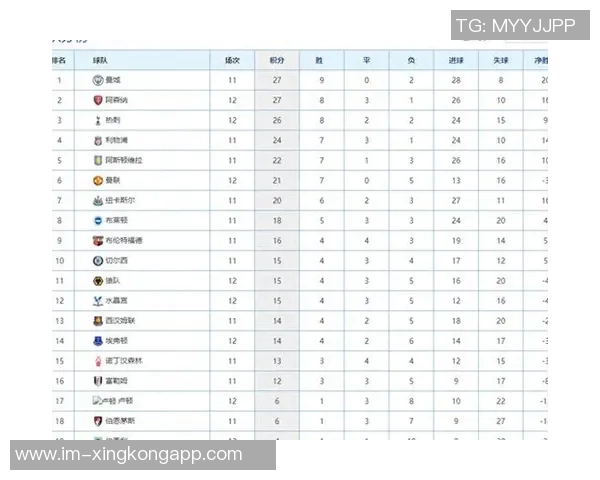Sort by the 积分 points column header

[x=277, y=60]
